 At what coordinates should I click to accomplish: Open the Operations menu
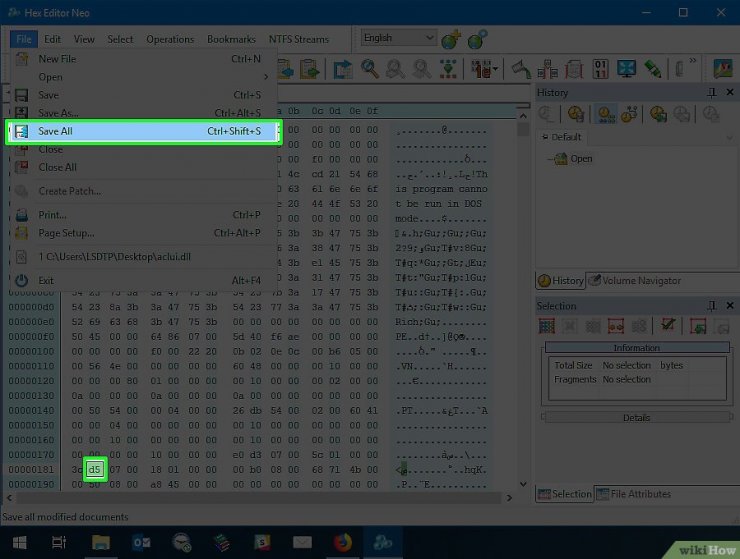point(170,39)
